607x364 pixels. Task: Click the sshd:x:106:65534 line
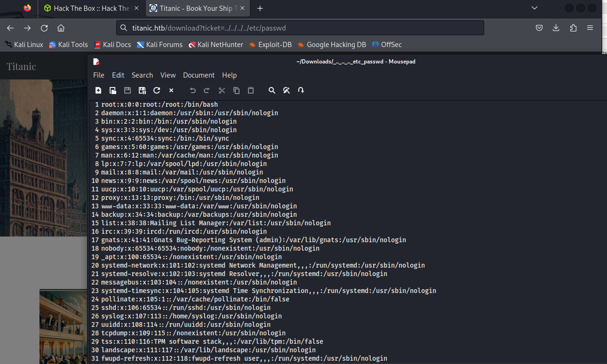pyautogui.click(x=186, y=308)
